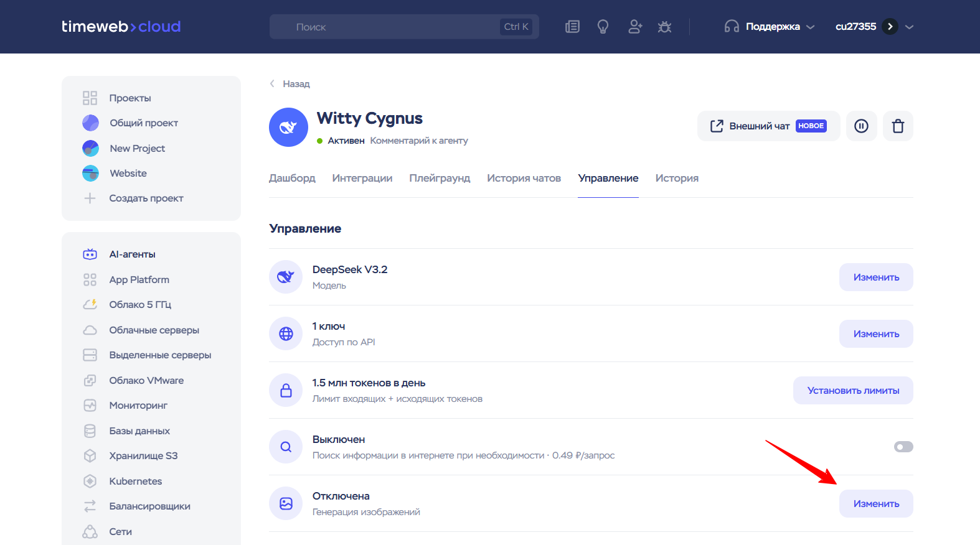Click the image generation icon
Screen dimensions: 980x545
[x=286, y=503]
